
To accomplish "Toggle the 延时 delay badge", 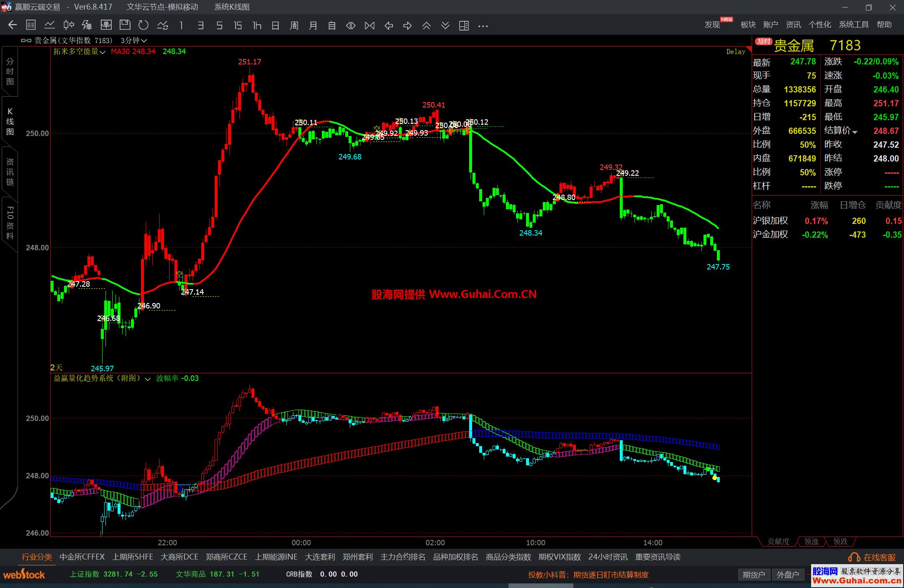I will coord(763,41).
